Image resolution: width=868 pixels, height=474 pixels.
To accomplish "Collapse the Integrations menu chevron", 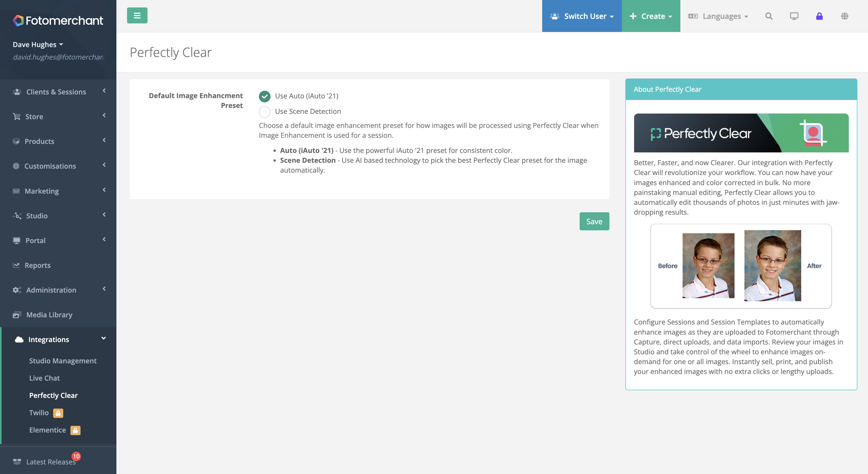I will pyautogui.click(x=103, y=338).
